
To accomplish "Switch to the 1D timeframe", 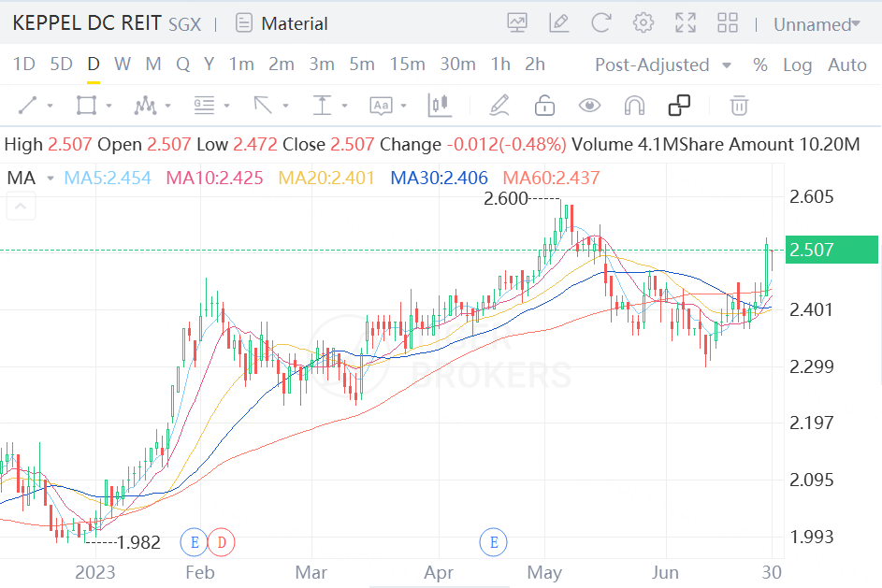I will (24, 65).
